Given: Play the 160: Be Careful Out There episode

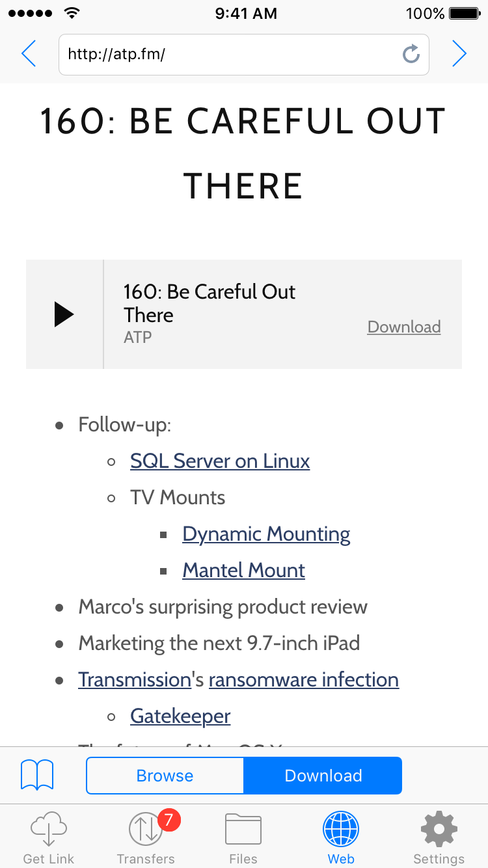Looking at the screenshot, I should click(x=64, y=314).
